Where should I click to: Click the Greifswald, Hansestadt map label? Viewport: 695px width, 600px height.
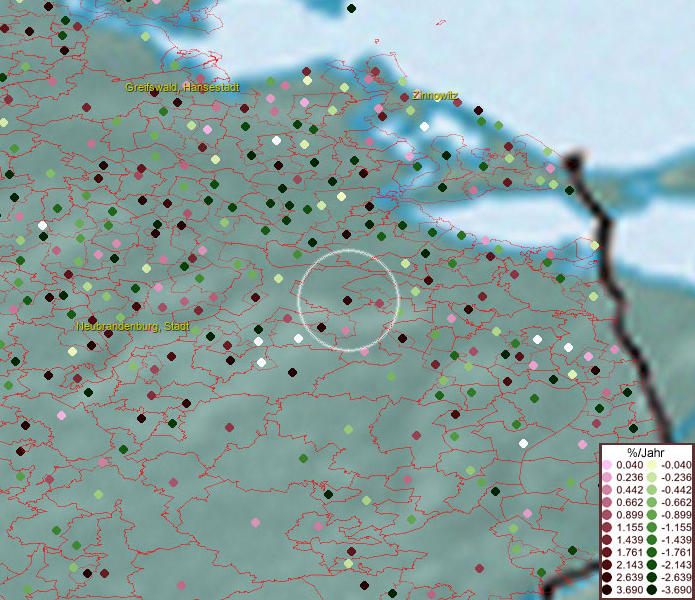(182, 87)
